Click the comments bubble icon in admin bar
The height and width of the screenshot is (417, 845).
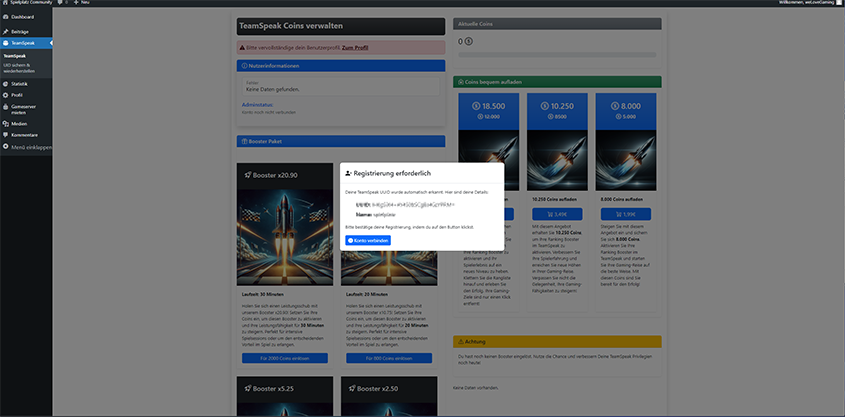pyautogui.click(x=58, y=3)
